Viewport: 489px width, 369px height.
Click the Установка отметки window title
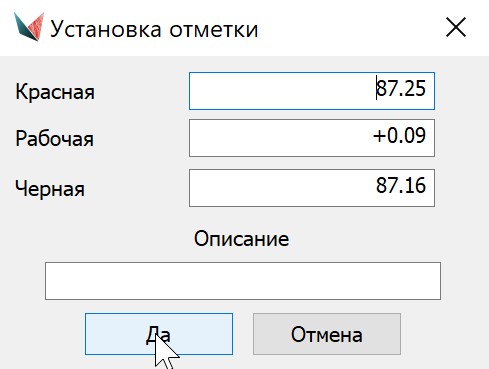click(154, 29)
